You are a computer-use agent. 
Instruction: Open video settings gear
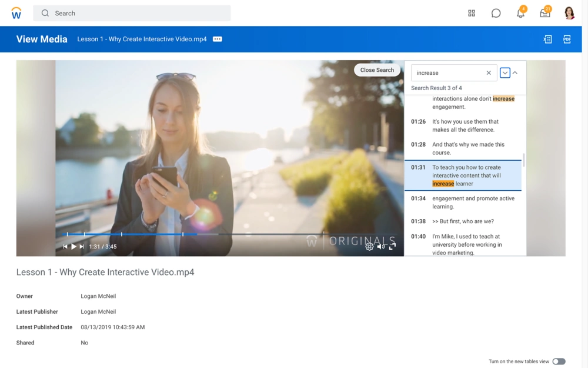369,247
